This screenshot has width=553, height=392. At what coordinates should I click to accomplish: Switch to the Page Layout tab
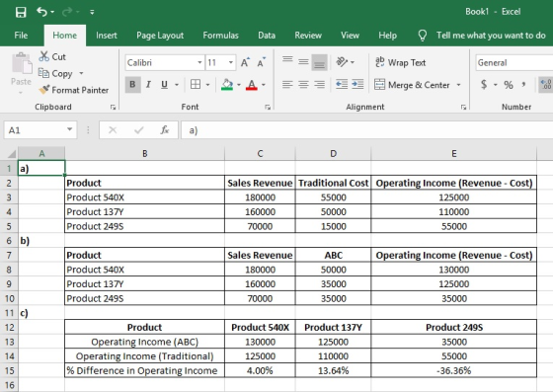(160, 36)
